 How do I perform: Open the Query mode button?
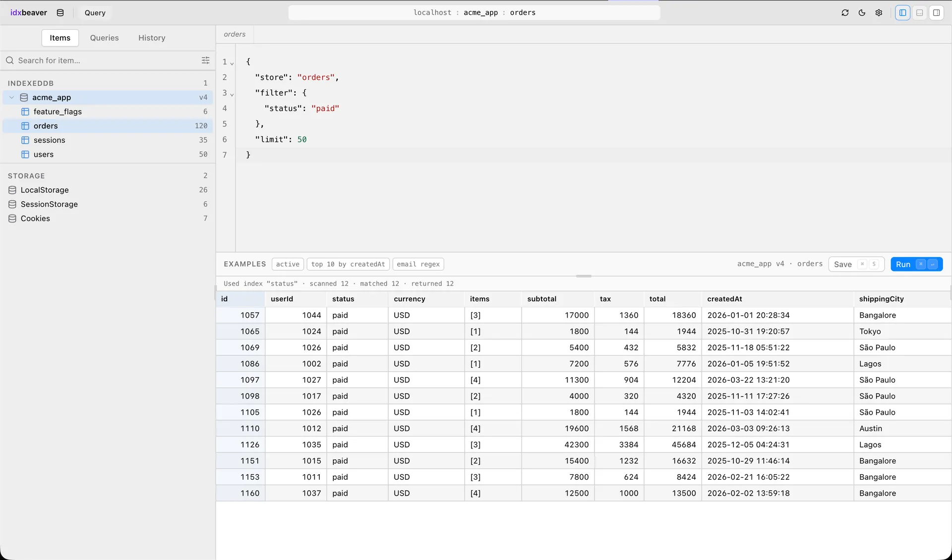[x=95, y=13]
